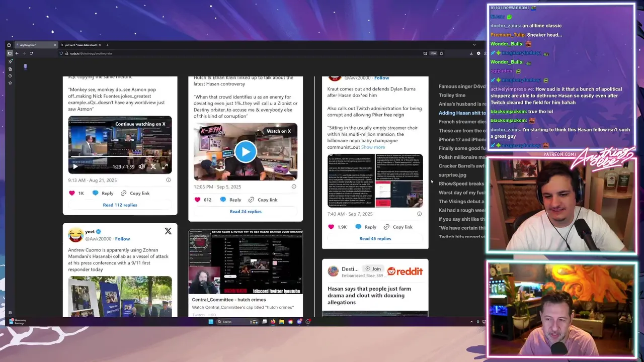644x362 pixels.
Task: Expand tweet text with Show more
Action: [x=373, y=147]
